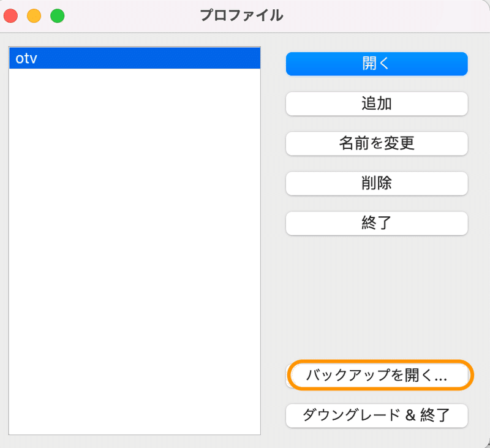Click the 追加 button to add profile
490x448 pixels.
377,104
